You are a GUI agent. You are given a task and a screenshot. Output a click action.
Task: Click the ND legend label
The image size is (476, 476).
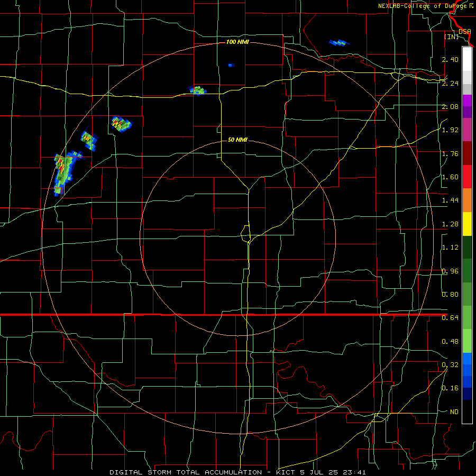454,412
